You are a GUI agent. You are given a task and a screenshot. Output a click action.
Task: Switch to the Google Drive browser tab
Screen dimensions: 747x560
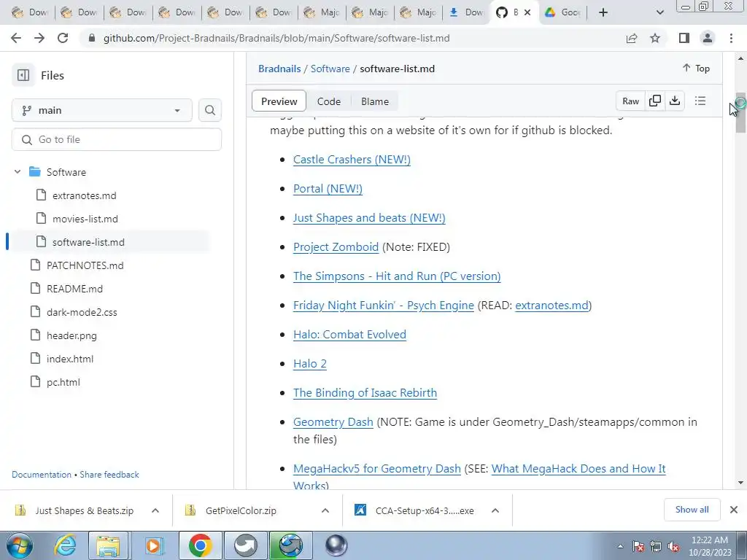click(x=563, y=12)
